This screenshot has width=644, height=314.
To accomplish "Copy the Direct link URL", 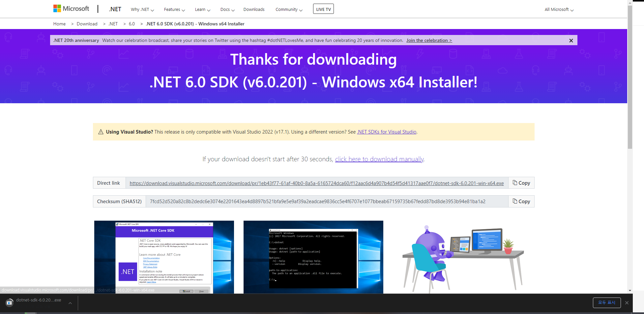I will (x=521, y=183).
